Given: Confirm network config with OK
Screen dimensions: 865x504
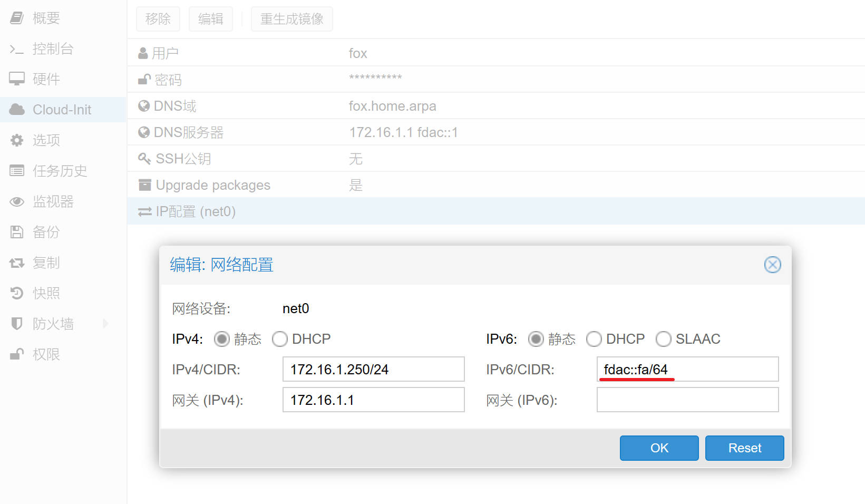Looking at the screenshot, I should pos(659,448).
